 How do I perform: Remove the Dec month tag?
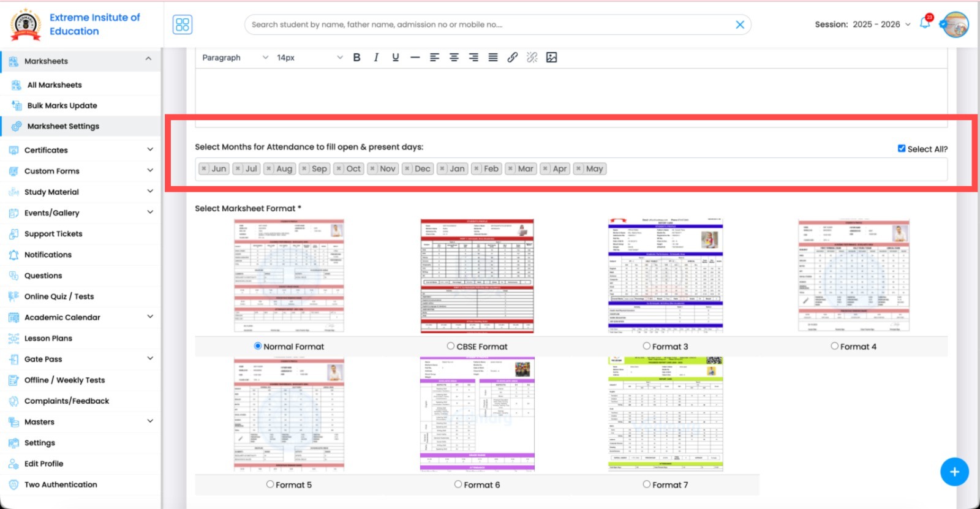pyautogui.click(x=407, y=168)
